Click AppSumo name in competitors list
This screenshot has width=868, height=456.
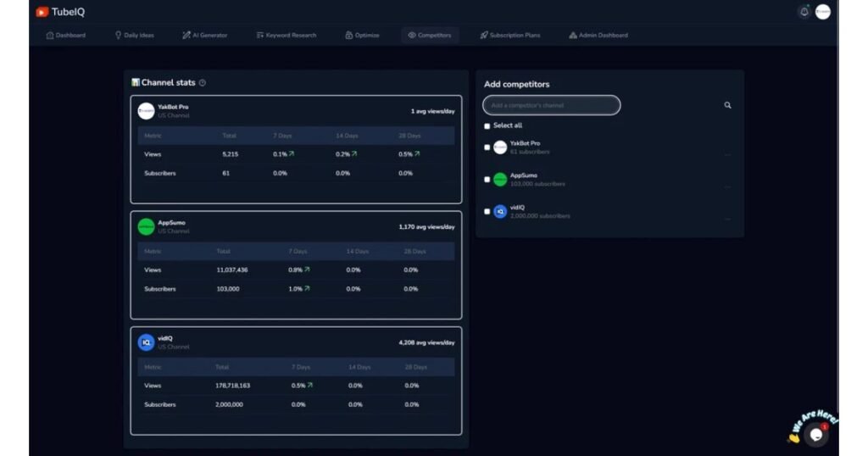pyautogui.click(x=524, y=175)
